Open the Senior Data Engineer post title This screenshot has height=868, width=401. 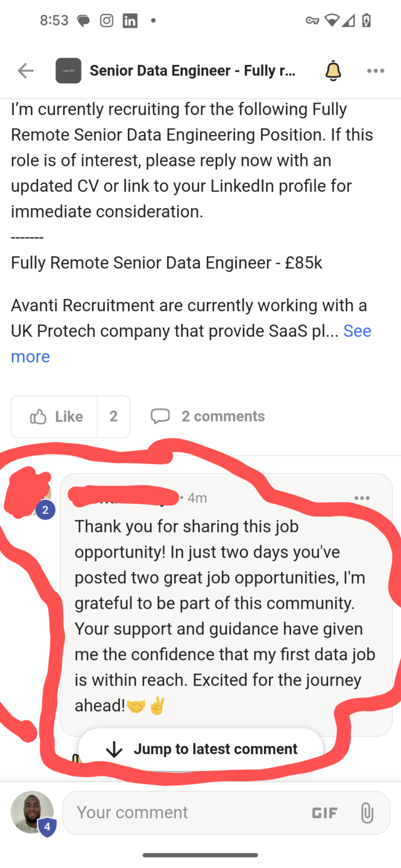[193, 70]
